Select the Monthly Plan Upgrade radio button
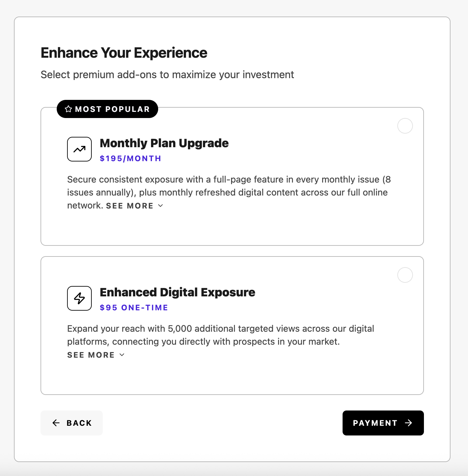 [405, 126]
